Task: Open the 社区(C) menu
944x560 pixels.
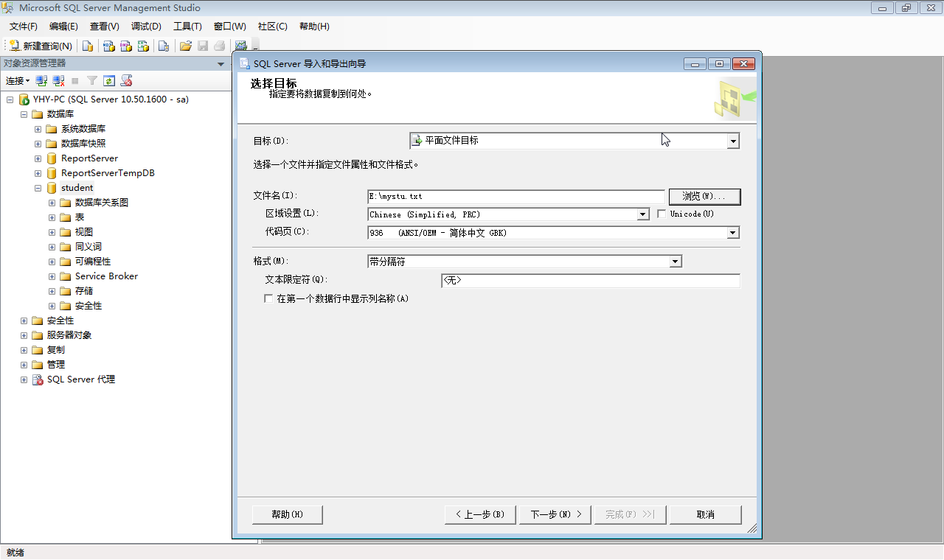Action: click(272, 27)
